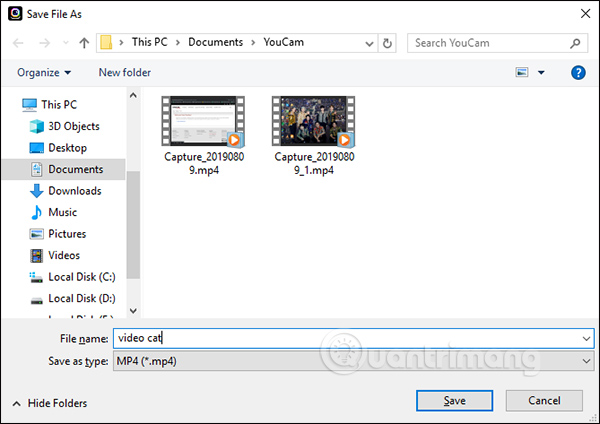Screen dimensions: 600x424
Task: Create a New folder
Action: [125, 72]
